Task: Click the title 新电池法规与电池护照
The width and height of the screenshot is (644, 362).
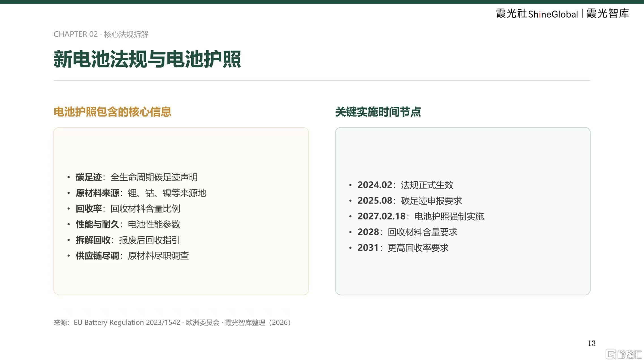Action: pos(147,59)
